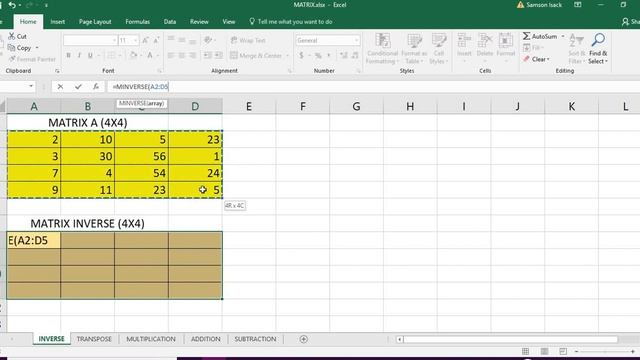Expand Number group dialog launcher

point(358,71)
